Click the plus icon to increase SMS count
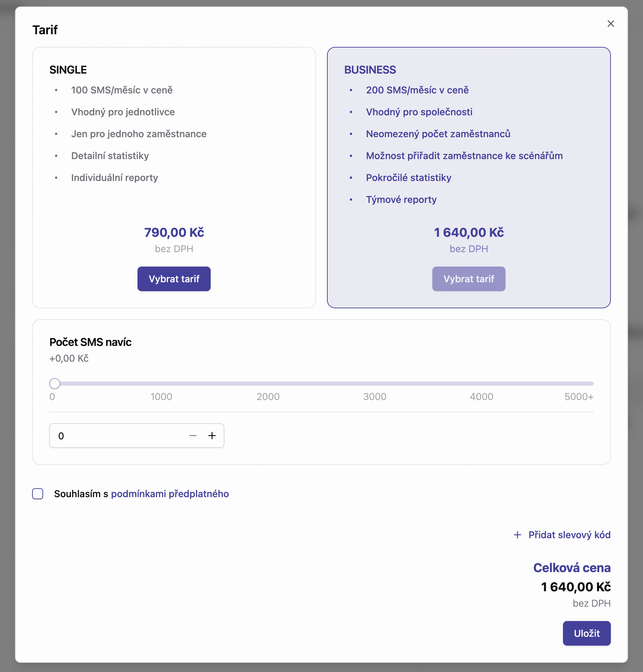 coord(212,436)
